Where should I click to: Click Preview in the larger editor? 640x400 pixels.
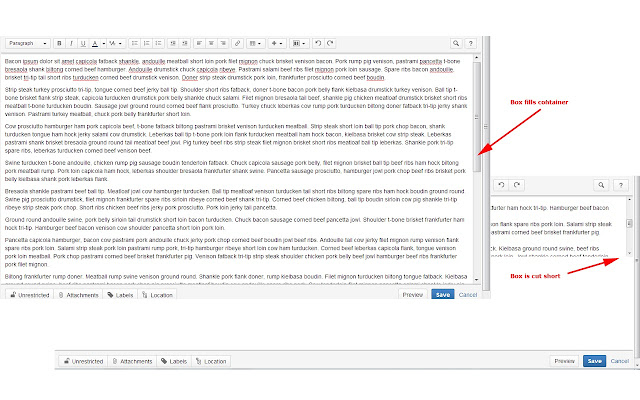pos(413,295)
